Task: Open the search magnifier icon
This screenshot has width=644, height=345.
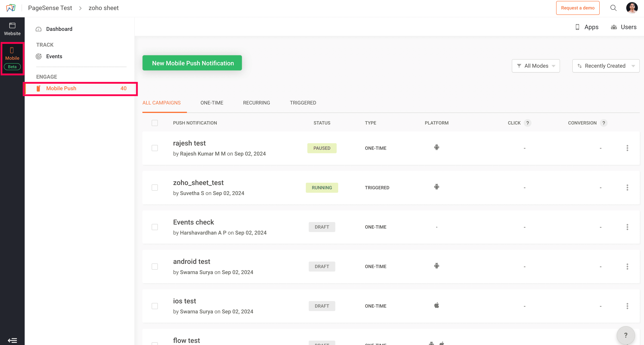Action: tap(613, 8)
